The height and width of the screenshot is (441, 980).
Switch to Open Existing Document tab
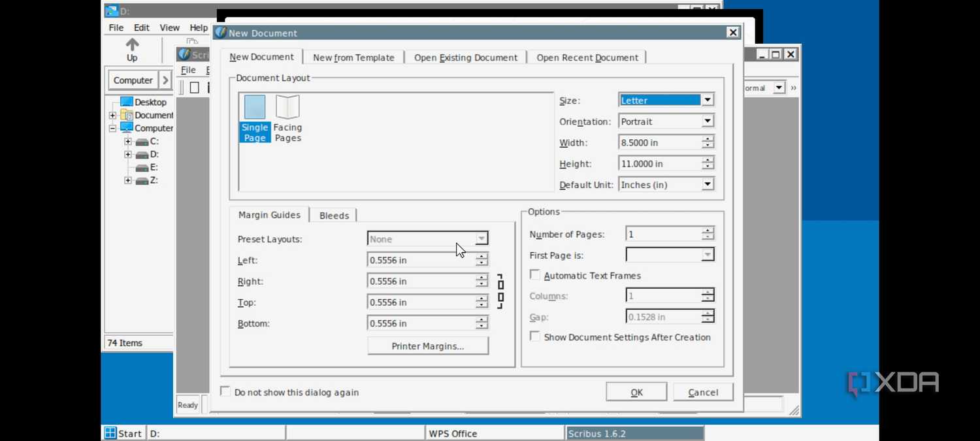tap(466, 57)
